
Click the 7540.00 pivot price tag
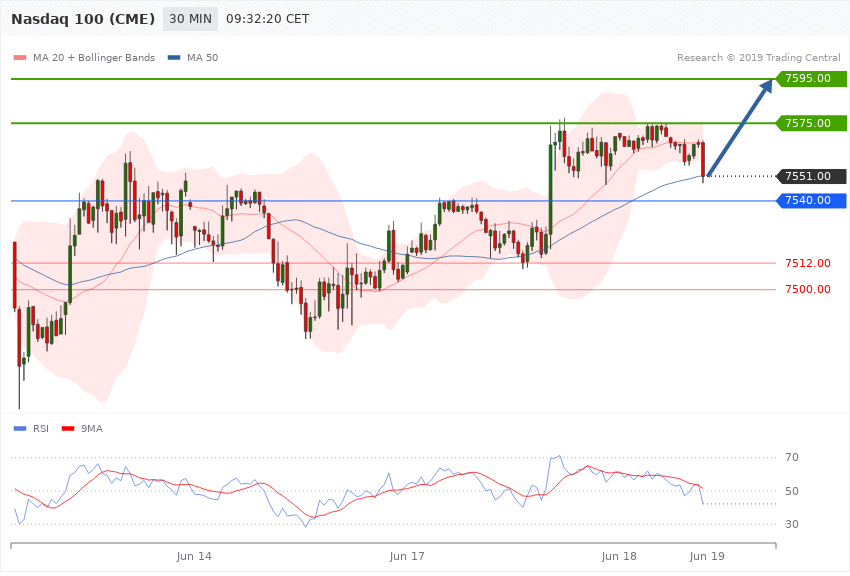coord(811,200)
